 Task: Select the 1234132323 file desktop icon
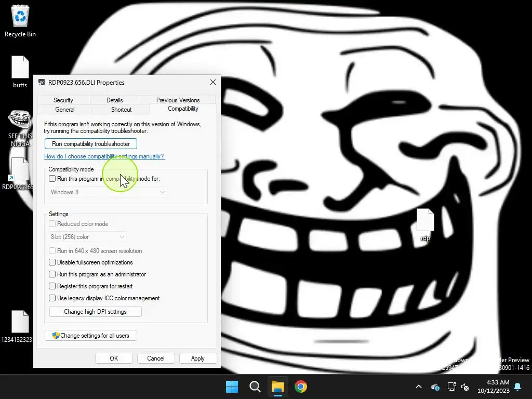pos(17,326)
